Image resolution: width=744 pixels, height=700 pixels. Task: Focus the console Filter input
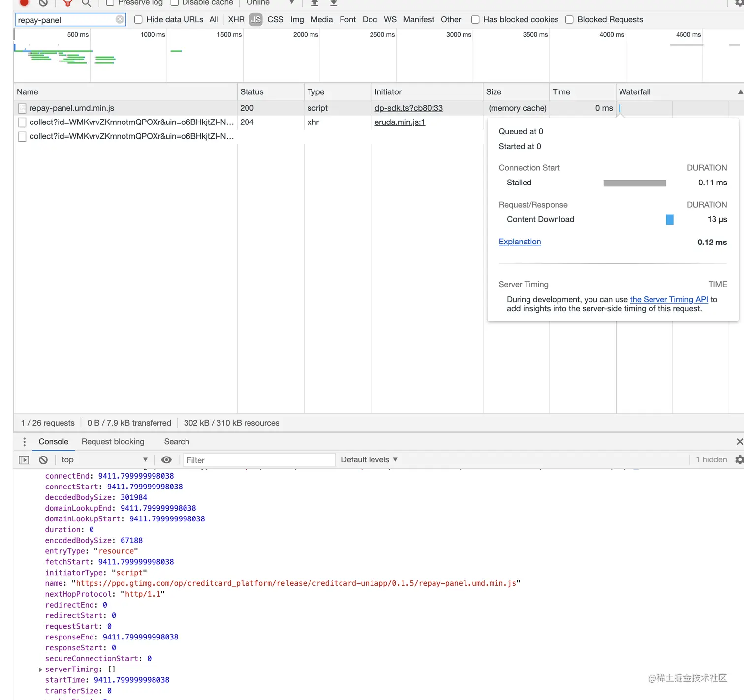pos(259,460)
